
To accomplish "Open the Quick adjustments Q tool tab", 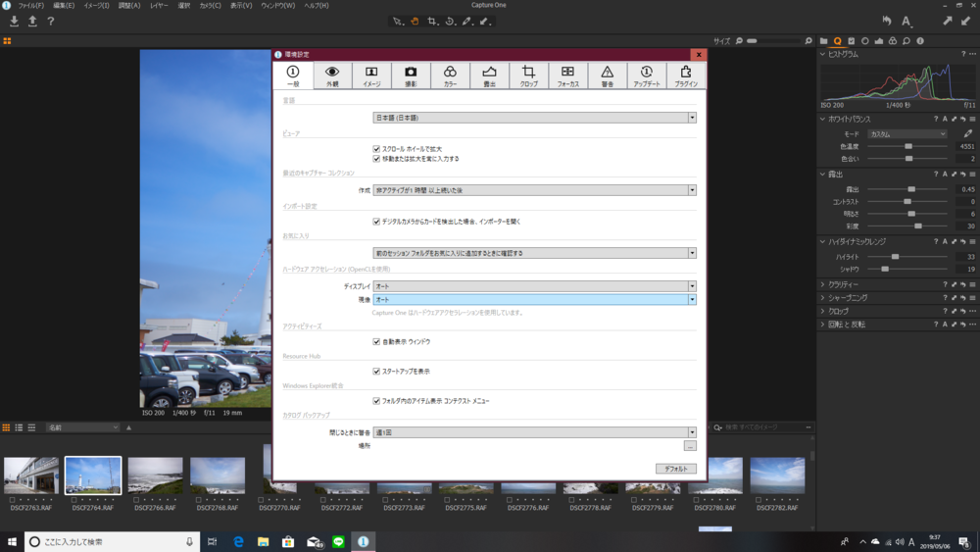I will [x=838, y=40].
